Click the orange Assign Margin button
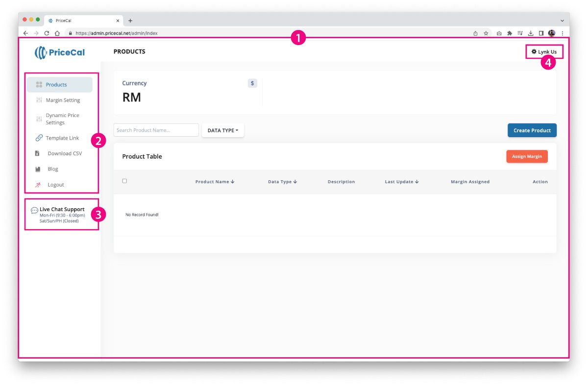This screenshot has height=386, width=588. pyautogui.click(x=527, y=156)
